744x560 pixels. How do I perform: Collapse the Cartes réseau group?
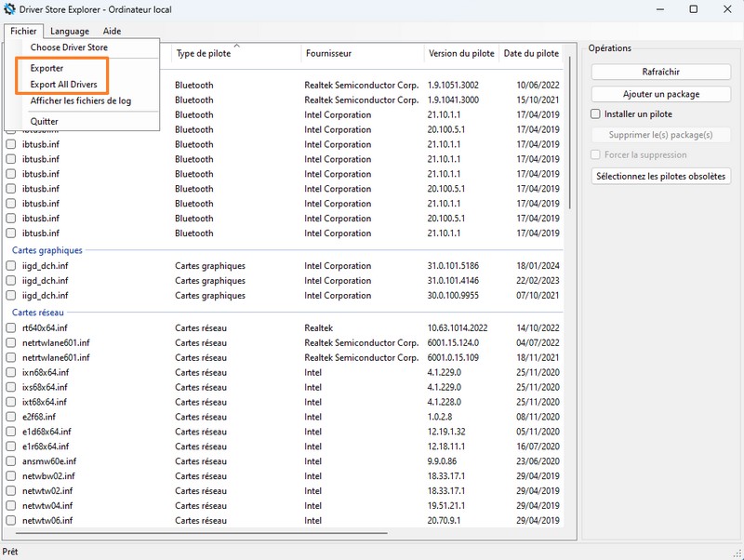[38, 313]
